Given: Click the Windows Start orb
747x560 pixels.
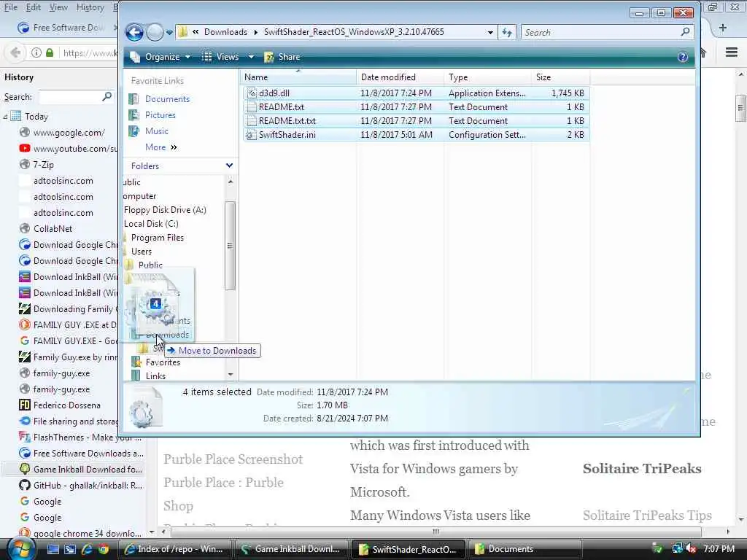Looking at the screenshot, I should tap(20, 550).
